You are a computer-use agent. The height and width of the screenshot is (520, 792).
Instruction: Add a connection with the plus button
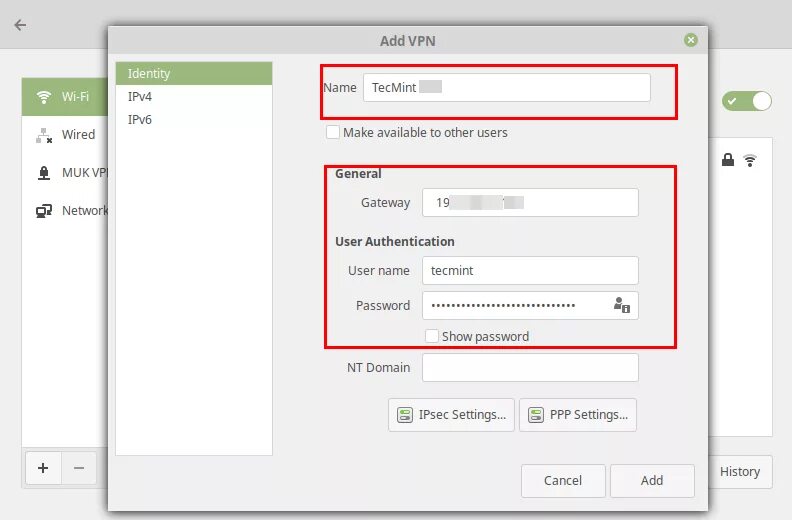43,468
